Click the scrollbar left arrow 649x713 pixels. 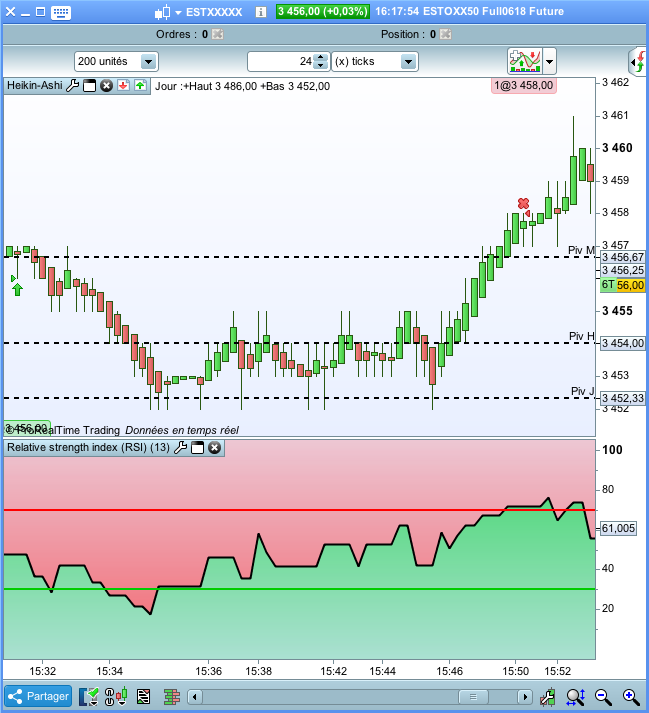click(195, 697)
